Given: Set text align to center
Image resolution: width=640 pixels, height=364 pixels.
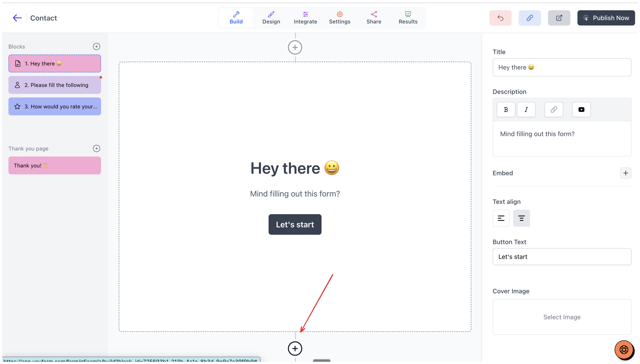Looking at the screenshot, I should pyautogui.click(x=521, y=218).
